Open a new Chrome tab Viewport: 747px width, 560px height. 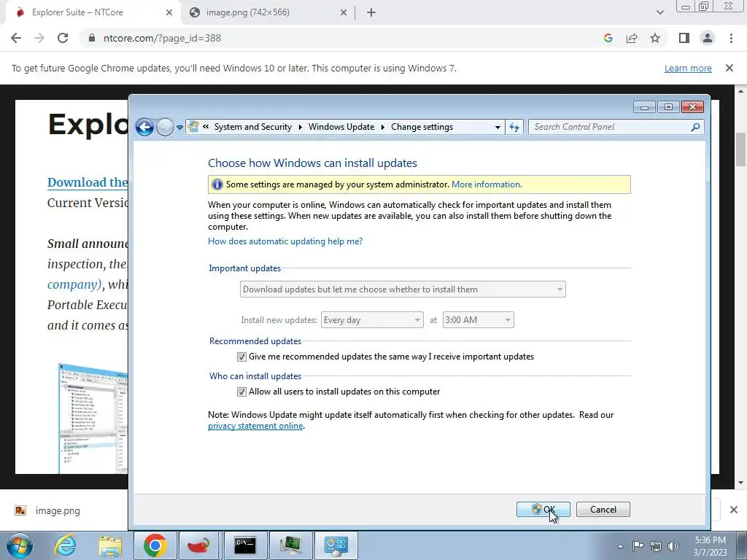[x=371, y=12]
